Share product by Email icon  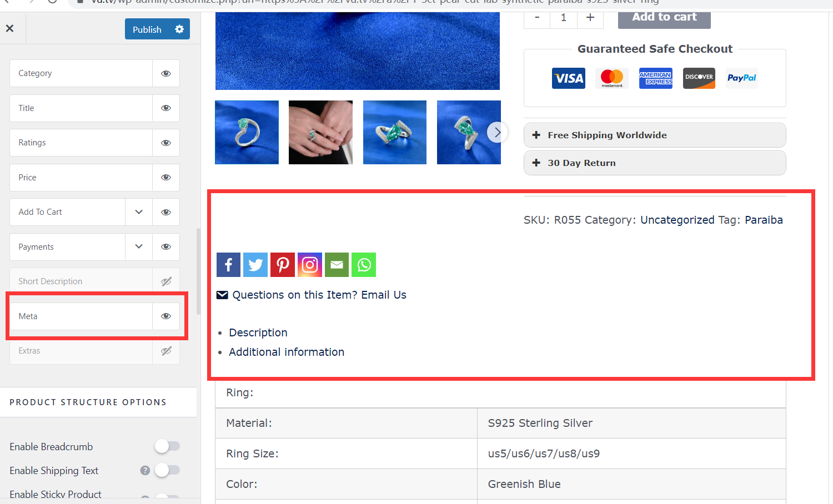click(337, 265)
